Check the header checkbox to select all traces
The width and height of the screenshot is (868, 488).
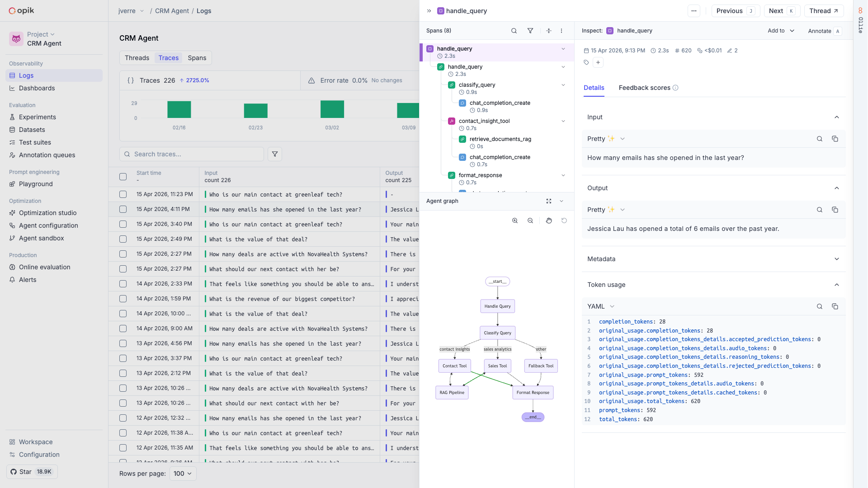pyautogui.click(x=123, y=177)
